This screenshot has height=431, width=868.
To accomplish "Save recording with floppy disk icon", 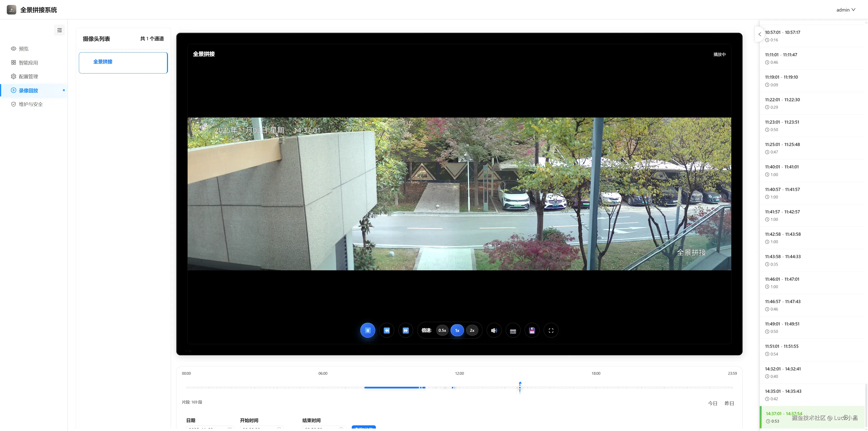I will pyautogui.click(x=532, y=330).
